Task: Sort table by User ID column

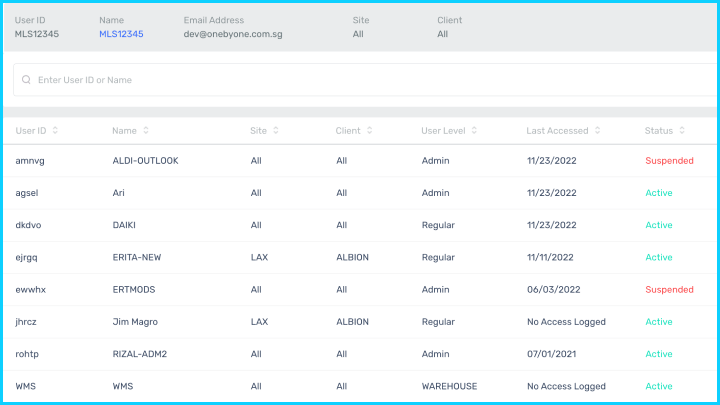Action: [55, 131]
